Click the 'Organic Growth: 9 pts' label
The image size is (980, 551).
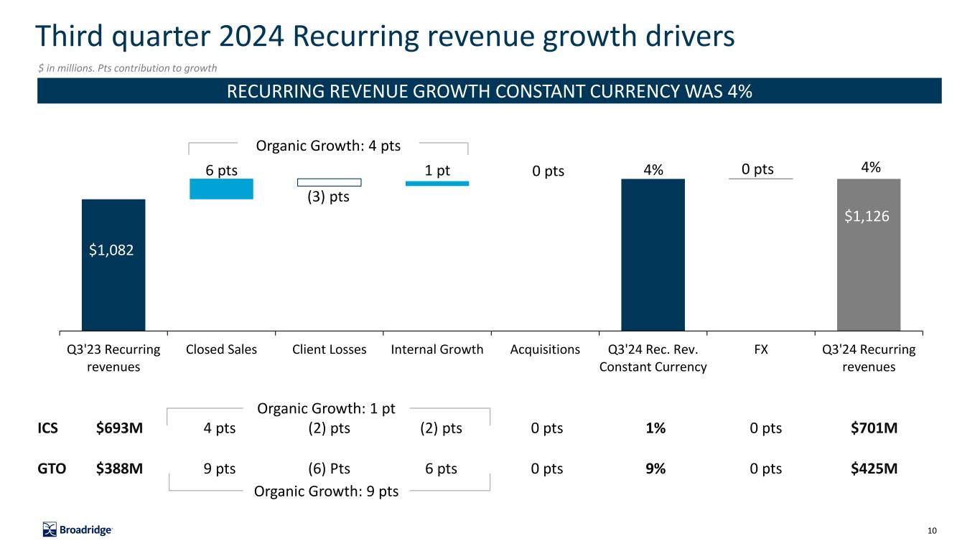[x=327, y=491]
